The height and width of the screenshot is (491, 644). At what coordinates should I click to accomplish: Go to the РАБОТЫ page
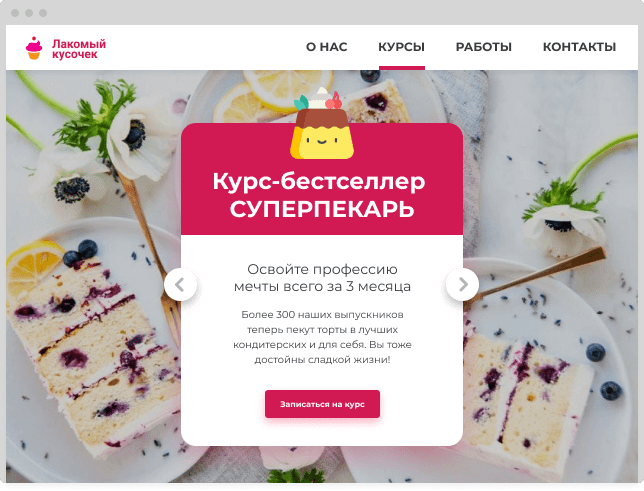[x=483, y=47]
